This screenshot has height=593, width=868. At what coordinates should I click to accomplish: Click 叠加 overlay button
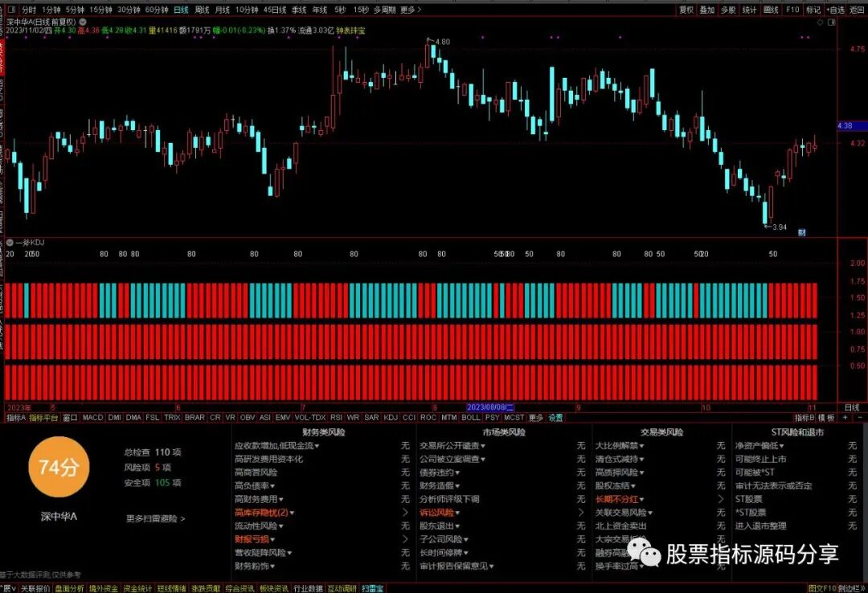click(707, 10)
